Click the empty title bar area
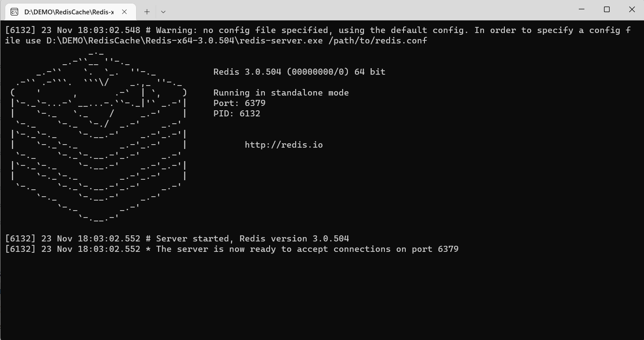Image resolution: width=644 pixels, height=340 pixels. point(365,10)
